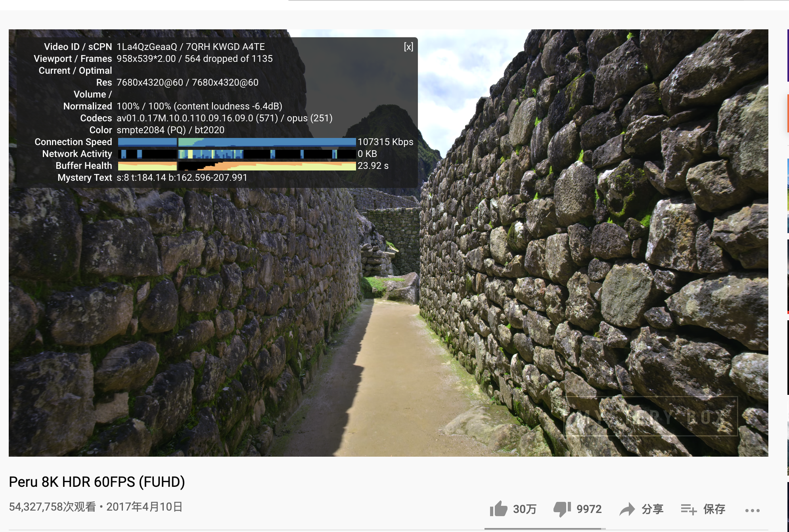
Task: Click the save to playlist icon
Action: [x=689, y=509]
